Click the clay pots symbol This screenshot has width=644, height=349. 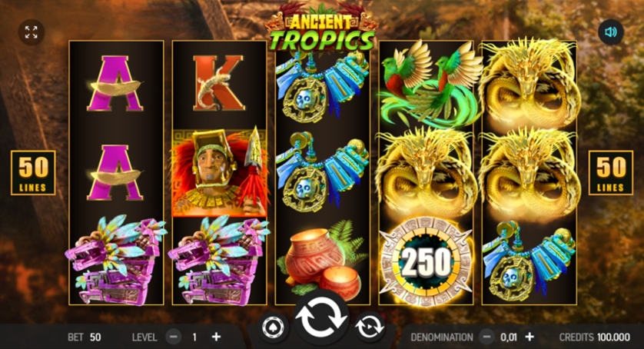[x=323, y=259]
